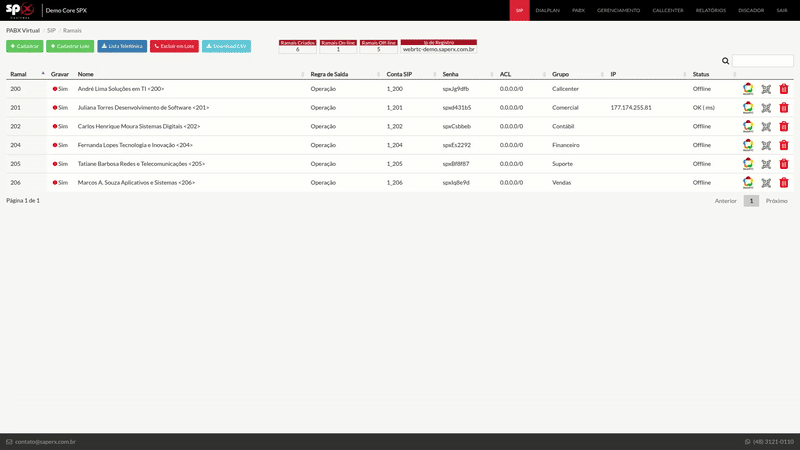Click the green Cadastrar button
This screenshot has width=800, height=450.
(x=25, y=46)
